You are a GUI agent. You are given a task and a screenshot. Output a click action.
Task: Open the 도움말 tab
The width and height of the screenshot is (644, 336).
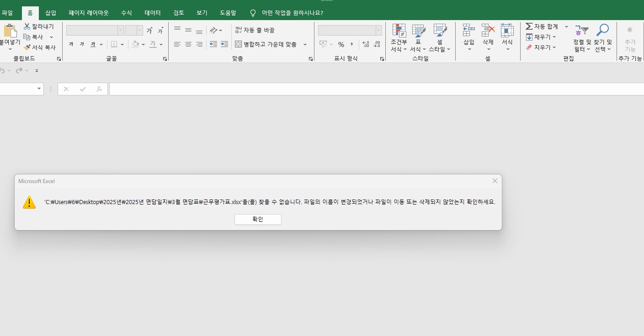[228, 13]
